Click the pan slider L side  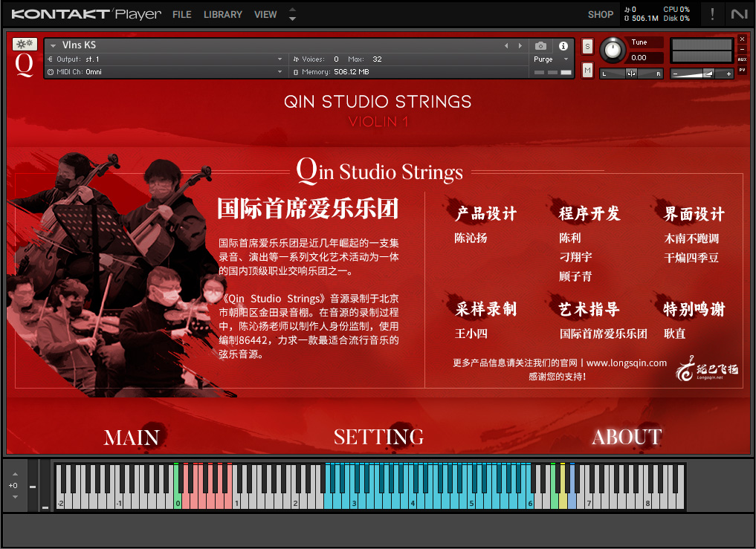tap(604, 74)
